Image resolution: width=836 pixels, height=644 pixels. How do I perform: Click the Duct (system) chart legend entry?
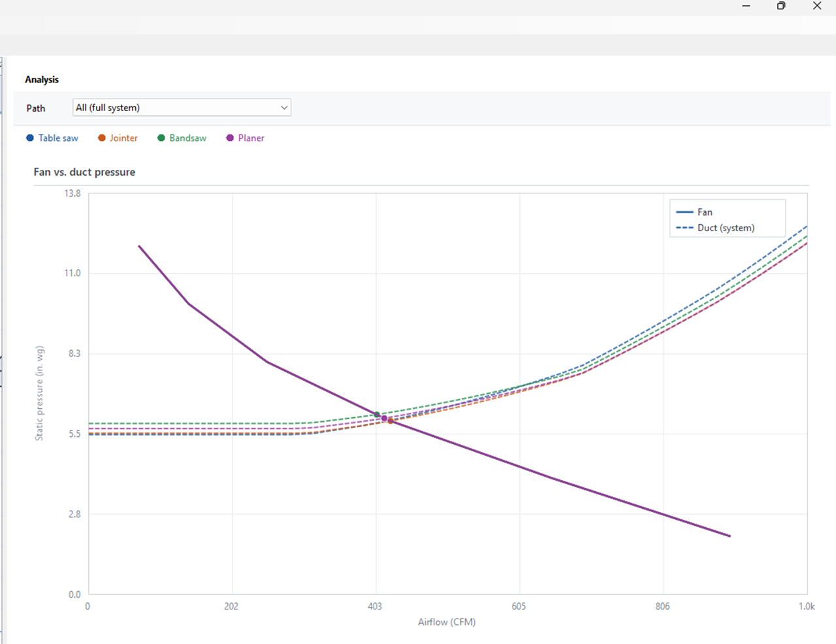coord(715,228)
